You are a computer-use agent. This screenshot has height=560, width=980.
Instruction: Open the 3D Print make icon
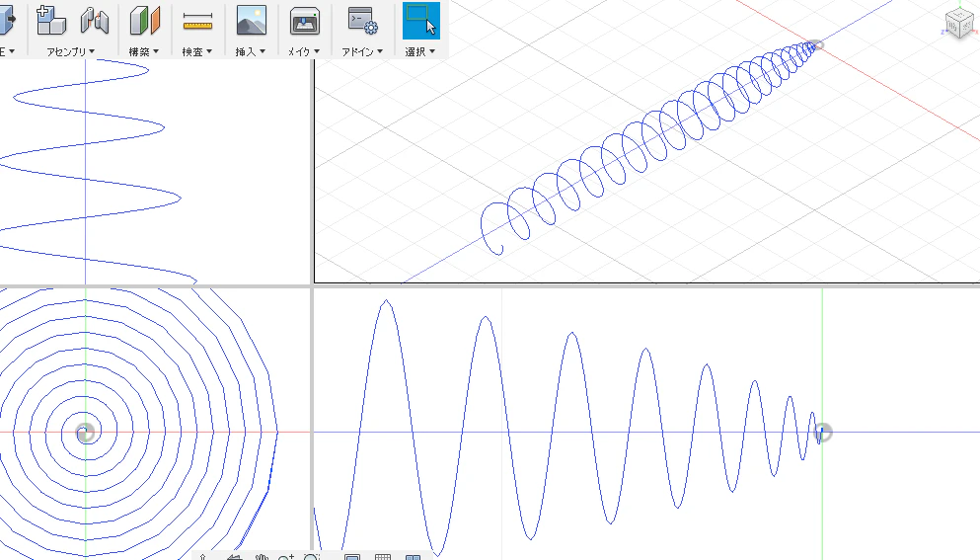point(305,21)
